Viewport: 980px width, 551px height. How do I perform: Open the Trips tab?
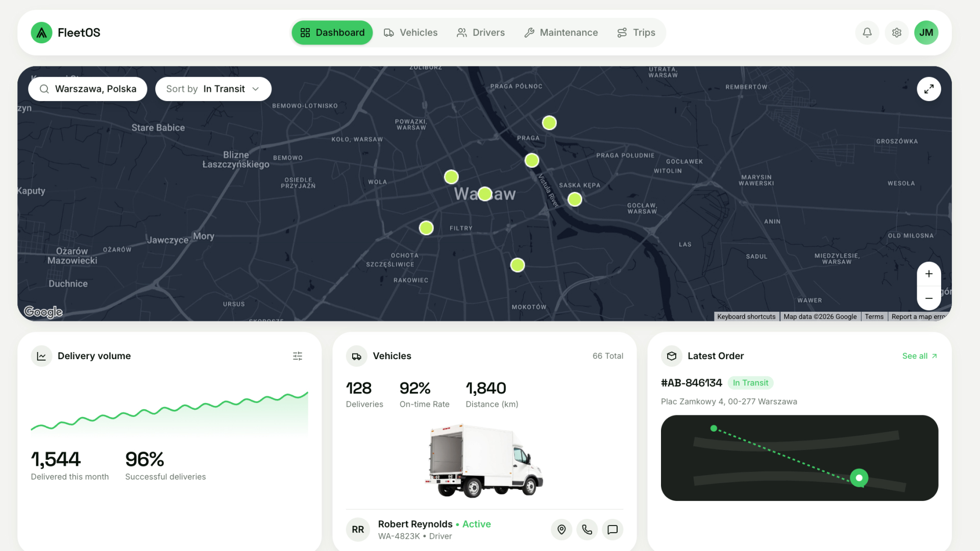636,33
